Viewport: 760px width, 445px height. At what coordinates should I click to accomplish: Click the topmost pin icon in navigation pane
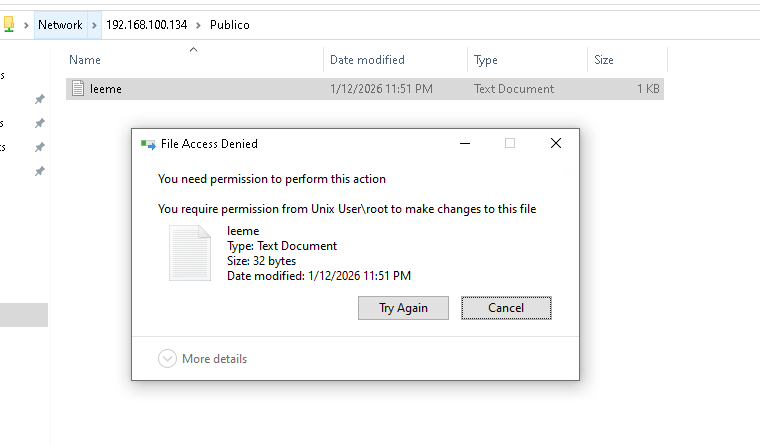coord(40,99)
